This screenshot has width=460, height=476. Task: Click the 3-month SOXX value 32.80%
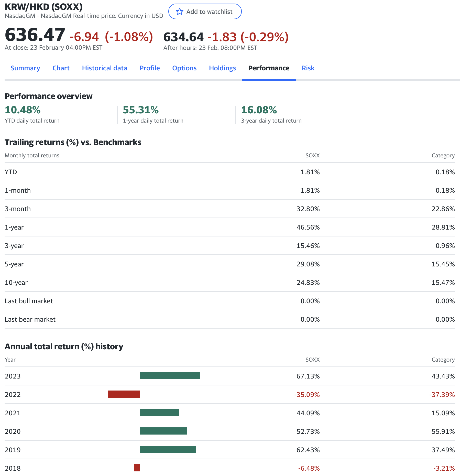308,209
